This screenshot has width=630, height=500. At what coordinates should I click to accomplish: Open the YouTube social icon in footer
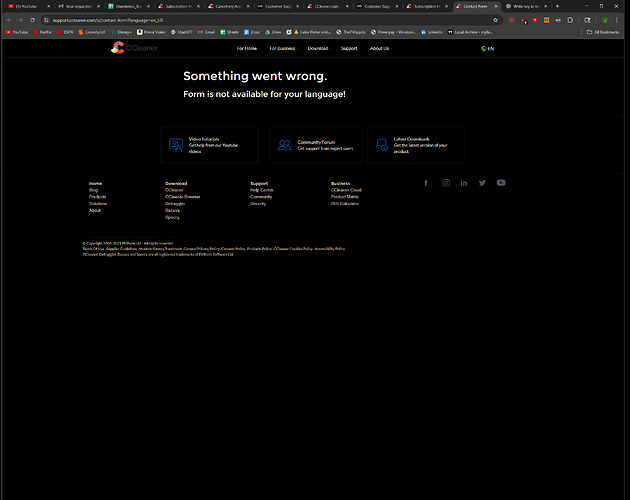tap(501, 183)
